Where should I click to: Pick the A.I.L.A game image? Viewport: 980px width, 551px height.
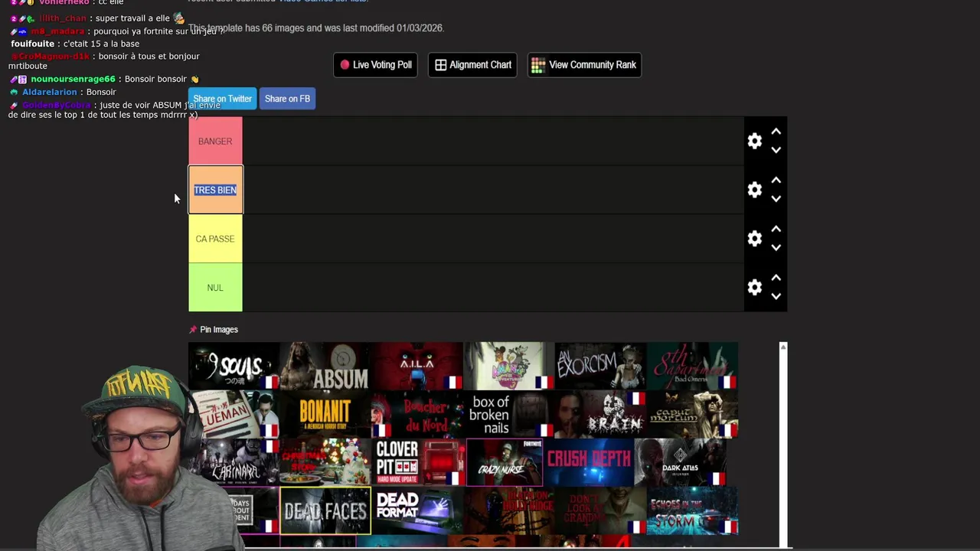pyautogui.click(x=417, y=366)
